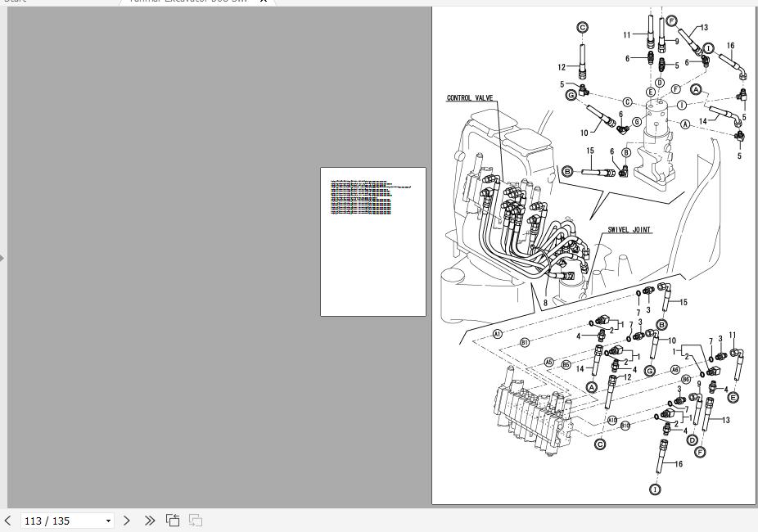The width and height of the screenshot is (758, 532).
Task: Open the page number dropdown arrow
Action: click(108, 521)
